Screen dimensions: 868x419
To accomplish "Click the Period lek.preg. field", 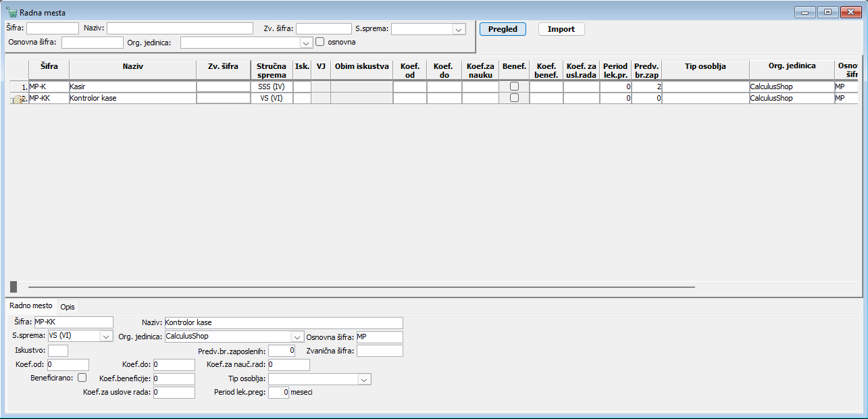I will (279, 392).
